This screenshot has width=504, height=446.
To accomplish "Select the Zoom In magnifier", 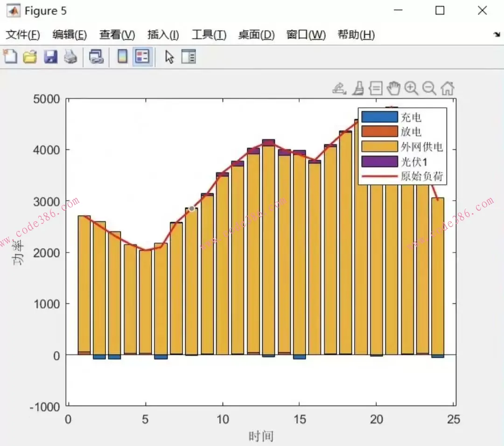I will click(x=412, y=88).
